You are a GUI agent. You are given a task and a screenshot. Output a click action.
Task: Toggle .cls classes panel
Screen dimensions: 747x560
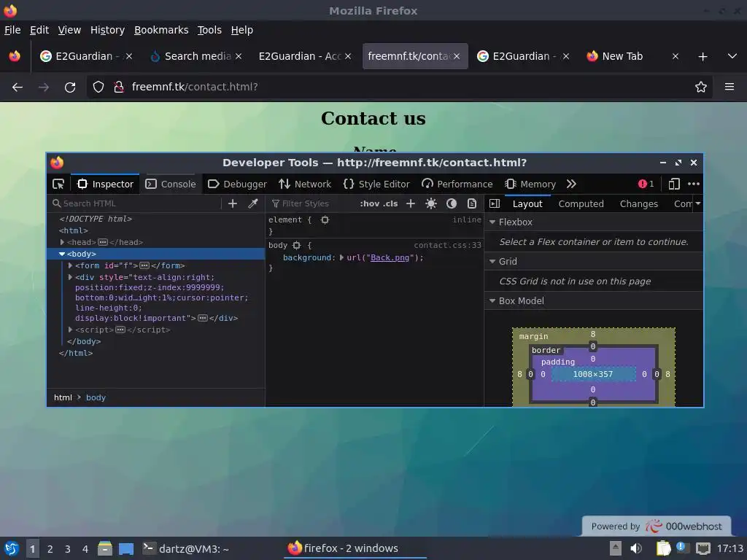pos(390,203)
